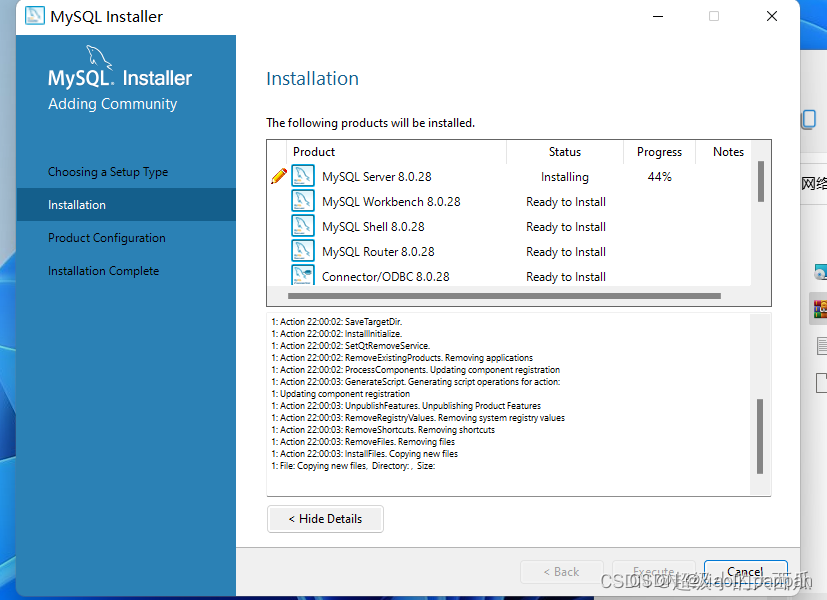This screenshot has height=600, width=827.
Task: Click the RemoveRegistryValues log line
Action: click(418, 418)
